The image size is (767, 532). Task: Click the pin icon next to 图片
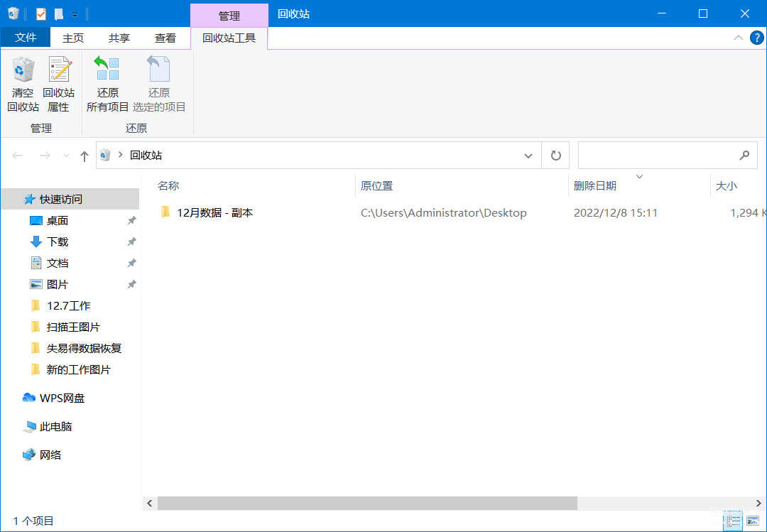[x=131, y=284]
